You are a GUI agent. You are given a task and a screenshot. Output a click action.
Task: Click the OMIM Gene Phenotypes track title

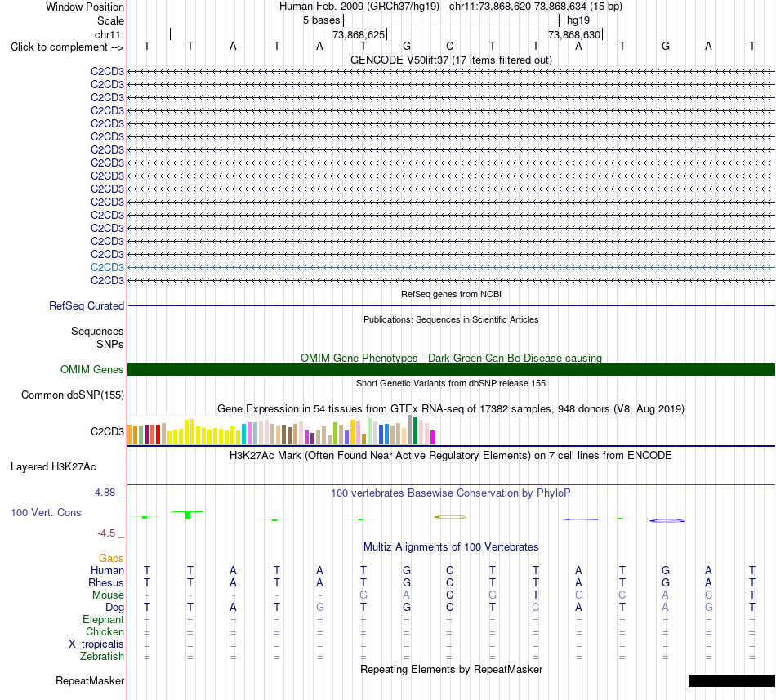[451, 358]
